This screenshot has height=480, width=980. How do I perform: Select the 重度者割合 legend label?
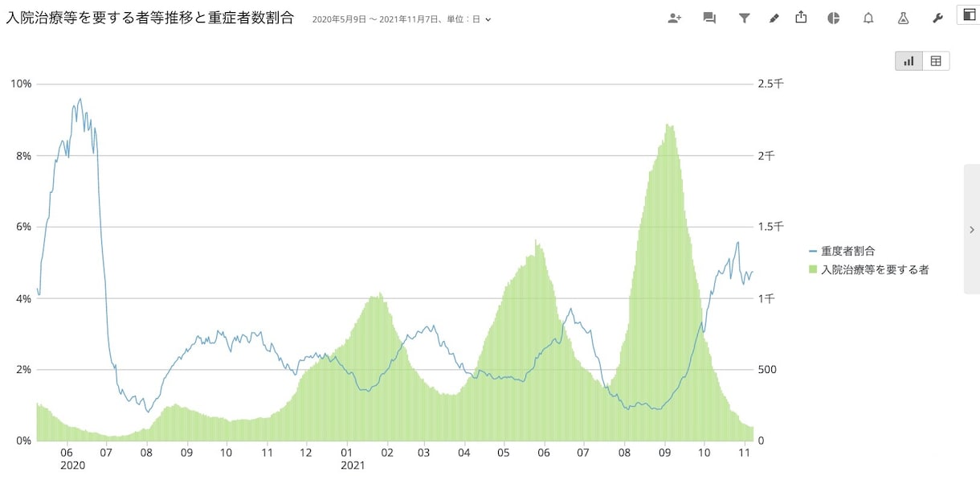tap(848, 252)
